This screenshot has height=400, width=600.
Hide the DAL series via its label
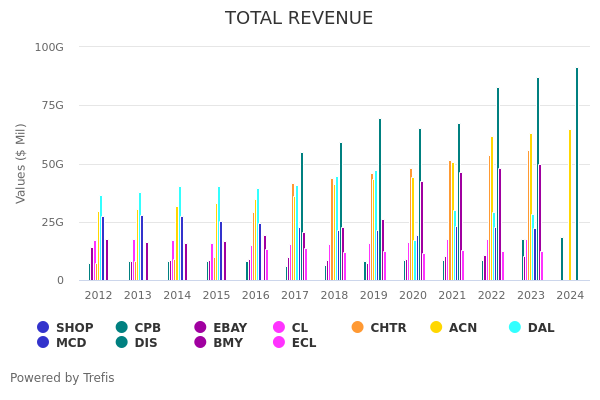pyautogui.click(x=541, y=327)
